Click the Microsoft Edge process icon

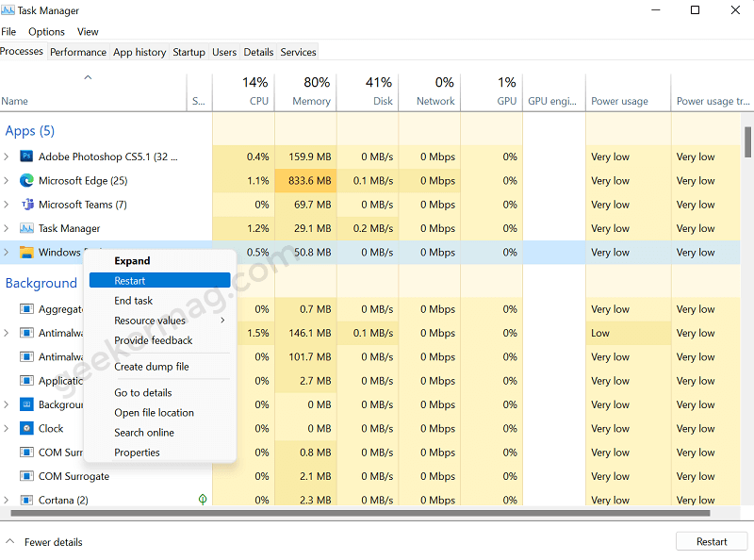(26, 180)
